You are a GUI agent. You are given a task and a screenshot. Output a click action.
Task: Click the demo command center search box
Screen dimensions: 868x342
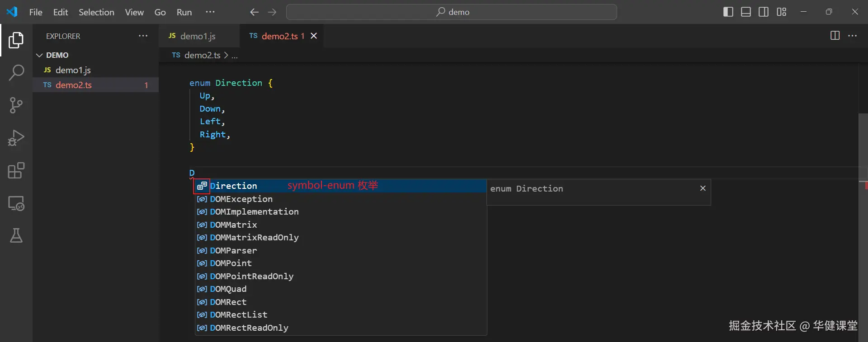[x=452, y=12]
